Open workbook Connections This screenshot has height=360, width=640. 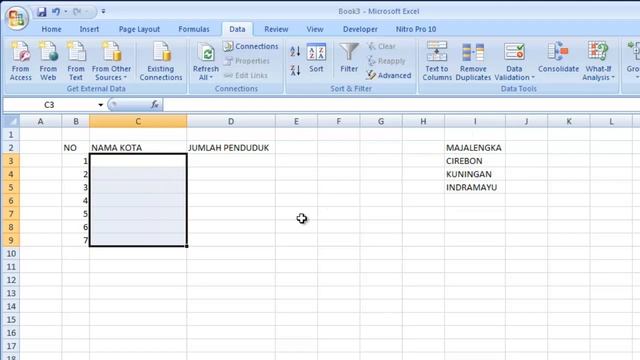point(251,46)
